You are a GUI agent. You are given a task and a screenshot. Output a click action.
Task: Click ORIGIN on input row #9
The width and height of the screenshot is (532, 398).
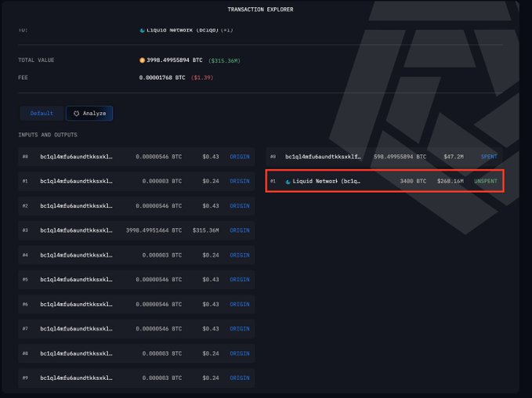point(240,378)
